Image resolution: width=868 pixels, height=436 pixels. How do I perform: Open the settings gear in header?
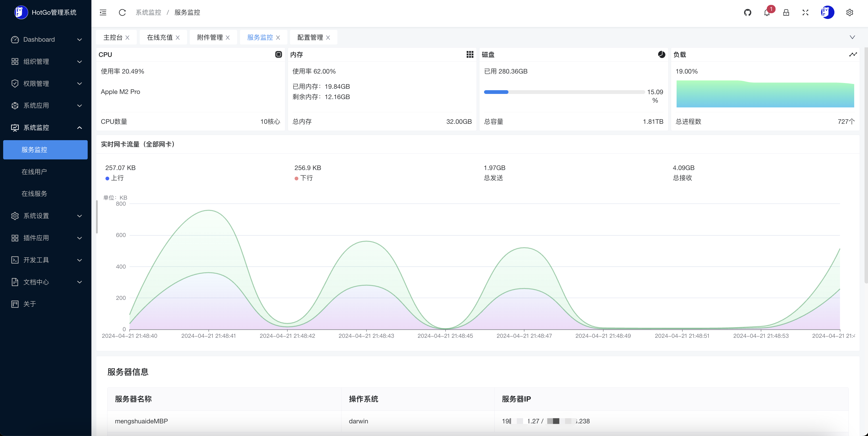850,12
